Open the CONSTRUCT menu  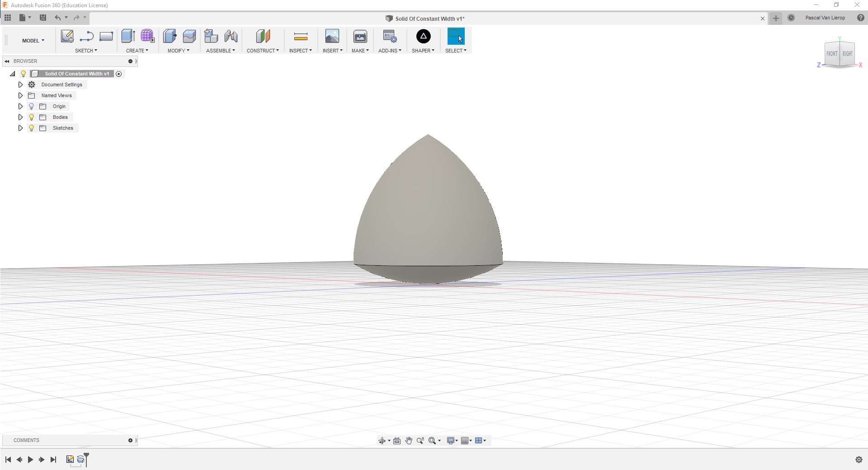[x=262, y=51]
